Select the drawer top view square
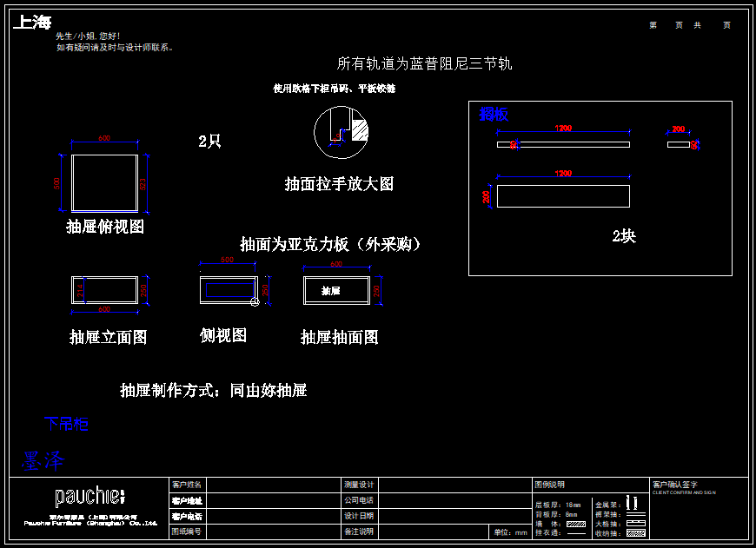 104,183
